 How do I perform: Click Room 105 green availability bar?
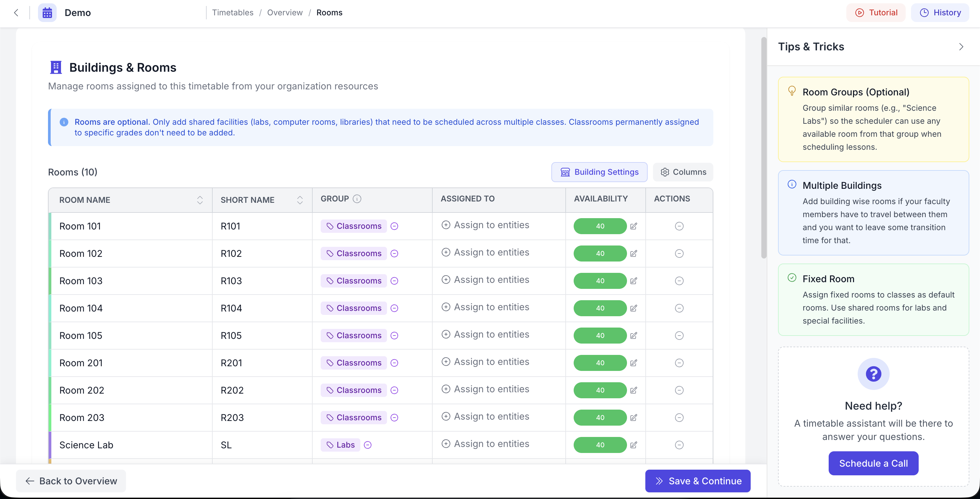600,335
